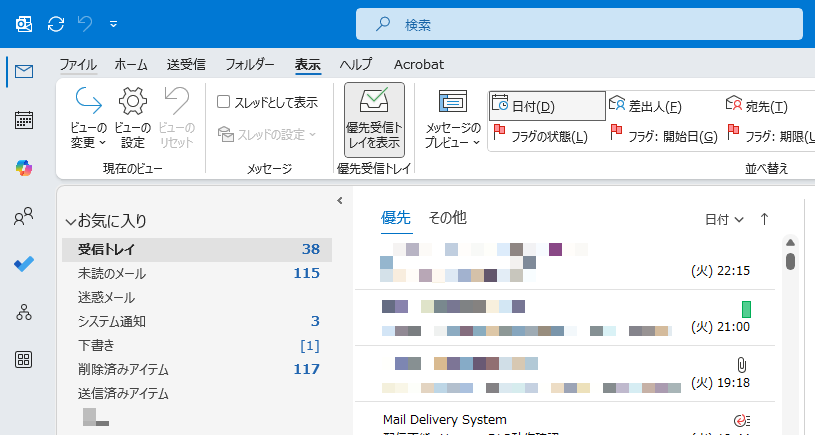Viewport: 815px width, 435px height.
Task: Click the message list scrollbar up arrow
Action: 791,242
